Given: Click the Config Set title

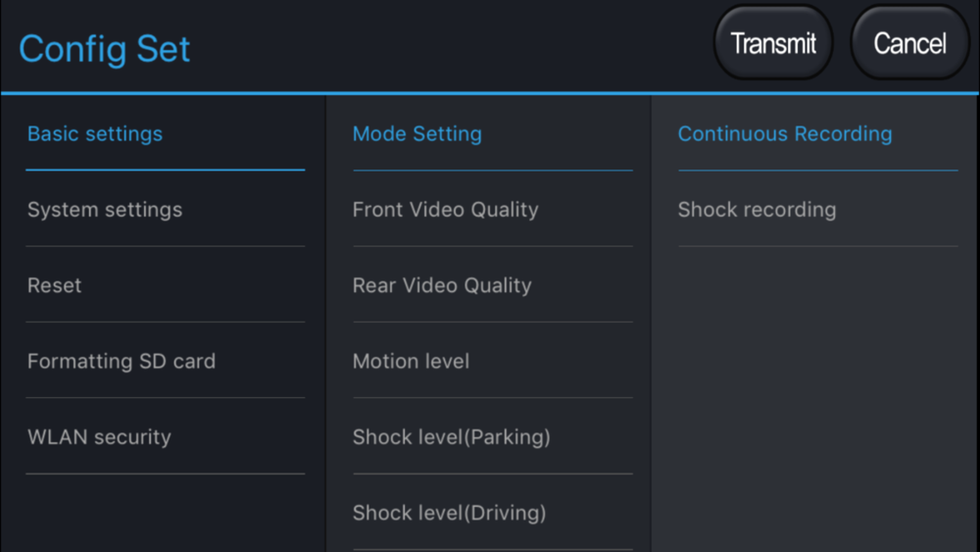Looking at the screenshot, I should pos(105,49).
